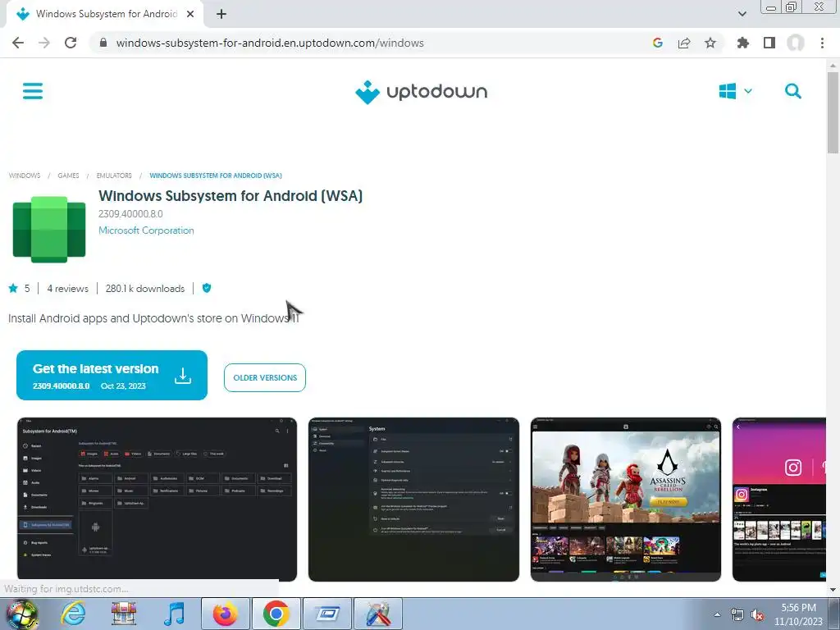Image resolution: width=840 pixels, height=630 pixels.
Task: Click version number 2309.40000.8.0 under title
Action: click(130, 214)
